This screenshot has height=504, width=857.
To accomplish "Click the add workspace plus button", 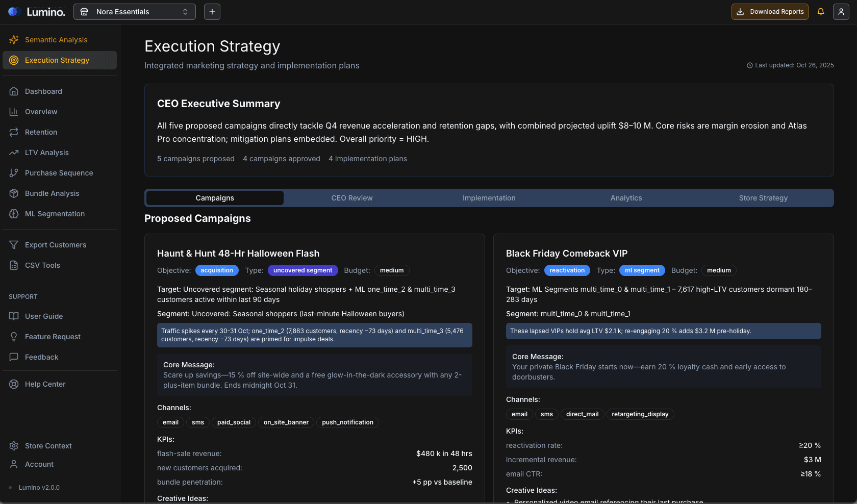I will [212, 11].
